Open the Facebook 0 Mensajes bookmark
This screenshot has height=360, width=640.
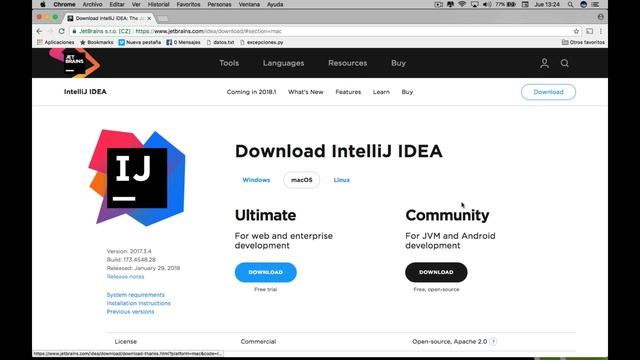[183, 42]
